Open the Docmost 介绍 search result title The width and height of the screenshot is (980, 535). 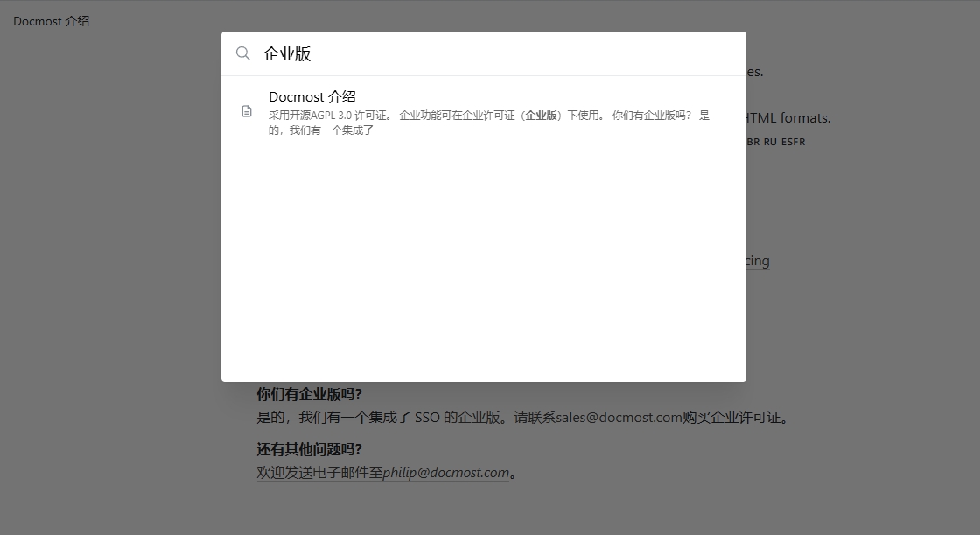coord(311,97)
